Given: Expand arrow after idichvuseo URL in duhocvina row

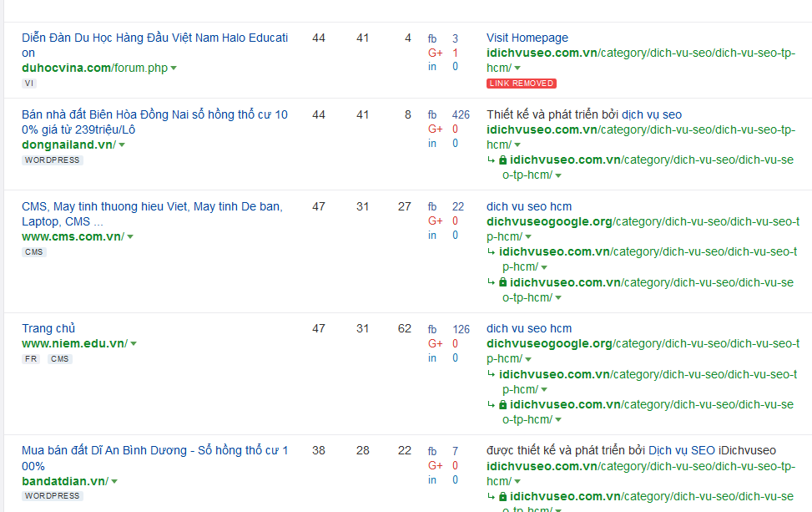Looking at the screenshot, I should click(x=517, y=68).
